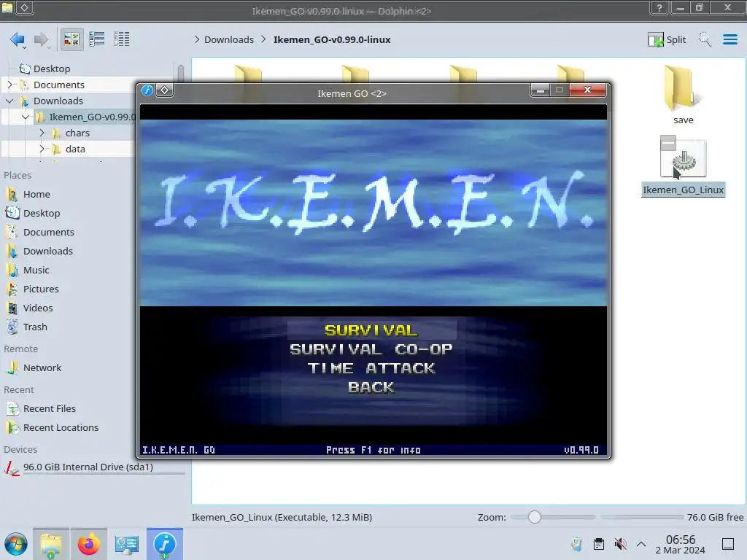The width and height of the screenshot is (747, 560).
Task: Toggle Dolphin window on all desktops pin
Action: (x=24, y=7)
